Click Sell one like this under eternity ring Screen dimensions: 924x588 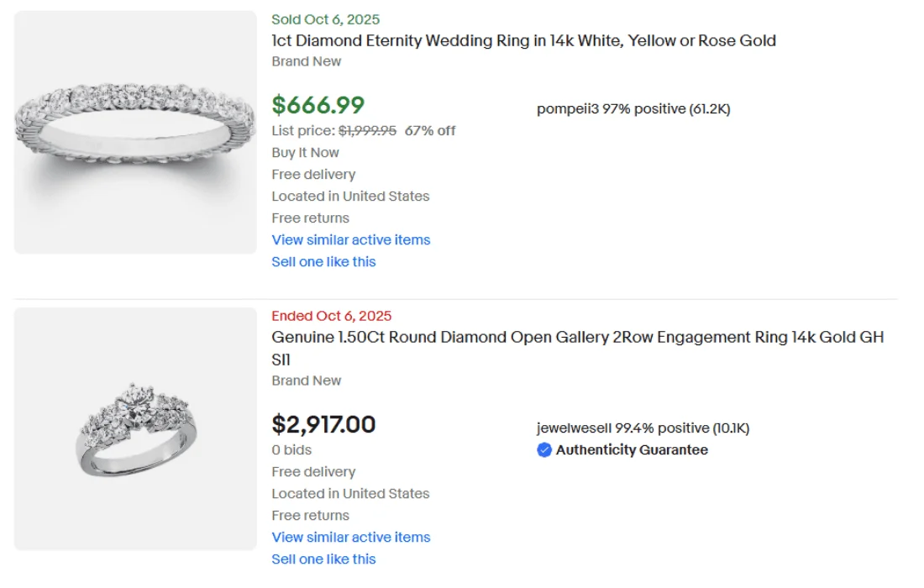(x=323, y=262)
